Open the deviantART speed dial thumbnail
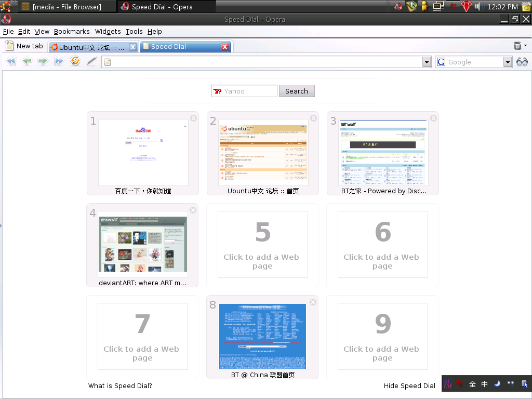 coord(143,244)
